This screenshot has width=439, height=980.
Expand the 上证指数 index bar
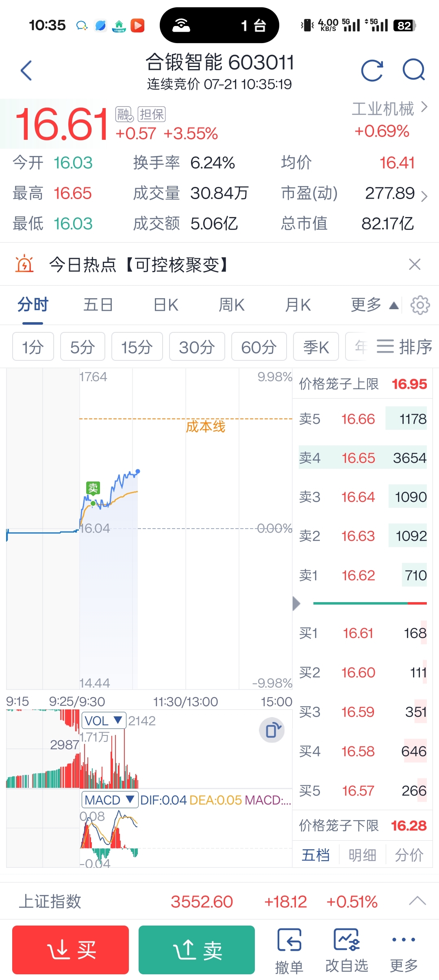417,901
